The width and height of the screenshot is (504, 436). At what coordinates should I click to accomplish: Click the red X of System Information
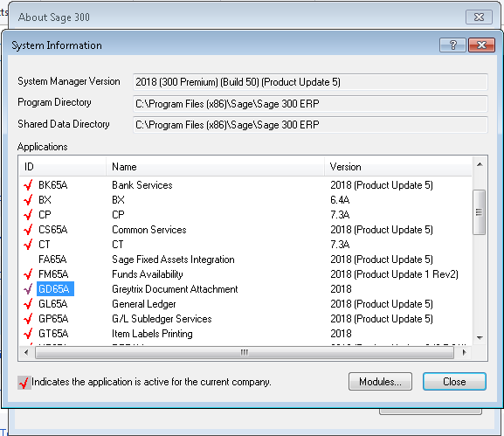pos(481,45)
